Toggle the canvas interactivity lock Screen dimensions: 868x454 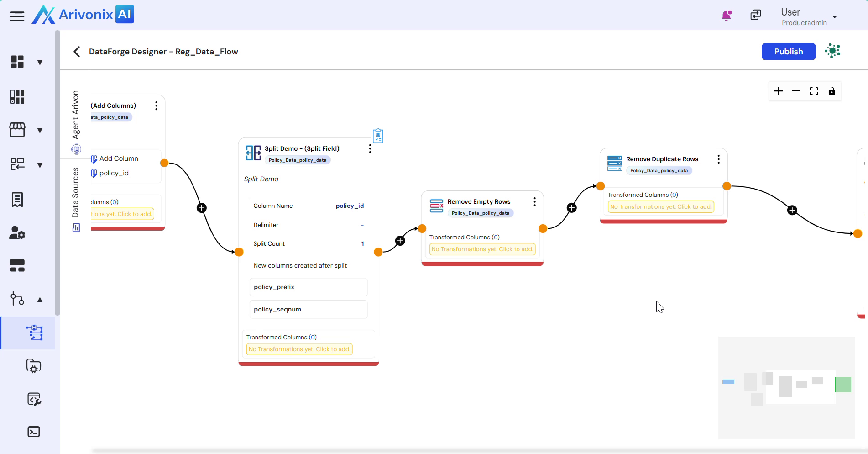coord(832,91)
